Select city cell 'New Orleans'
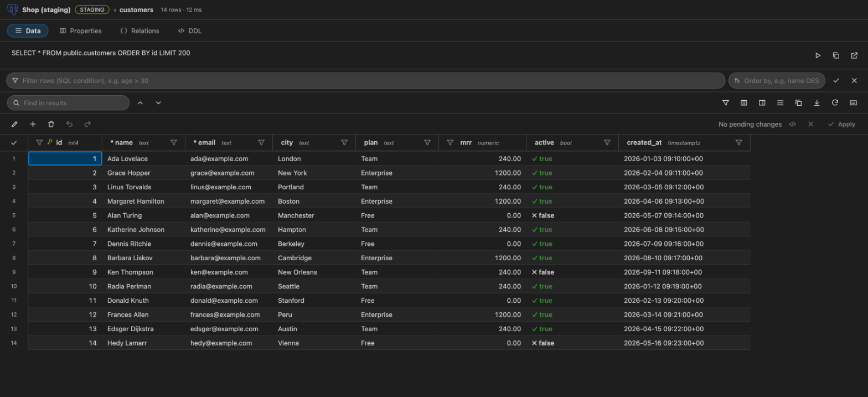The height and width of the screenshot is (397, 868). point(314,272)
